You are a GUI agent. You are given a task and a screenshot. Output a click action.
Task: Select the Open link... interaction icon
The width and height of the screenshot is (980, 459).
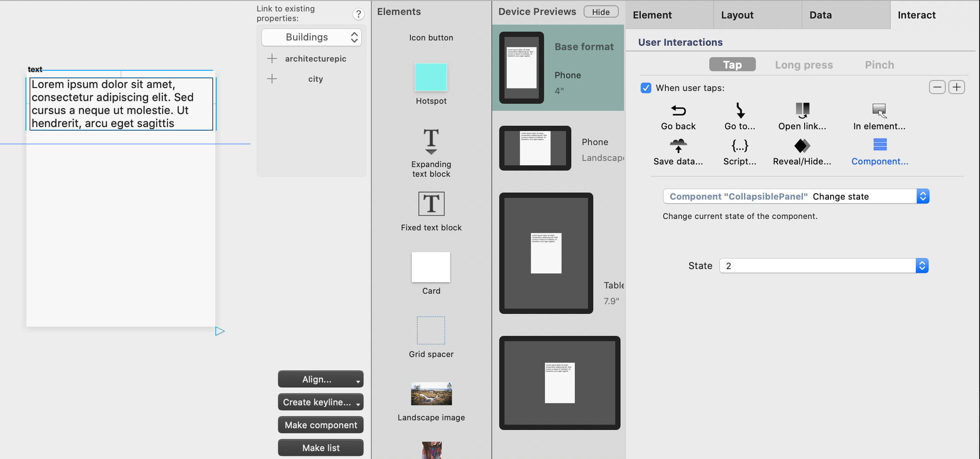(x=802, y=111)
